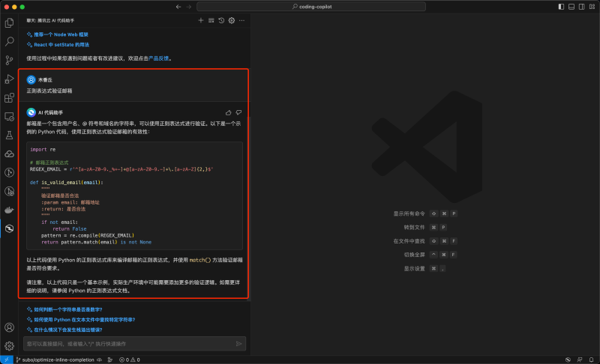This screenshot has width=600, height=364.
Task: Open chat history with the clock icon
Action: pyautogui.click(x=221, y=20)
